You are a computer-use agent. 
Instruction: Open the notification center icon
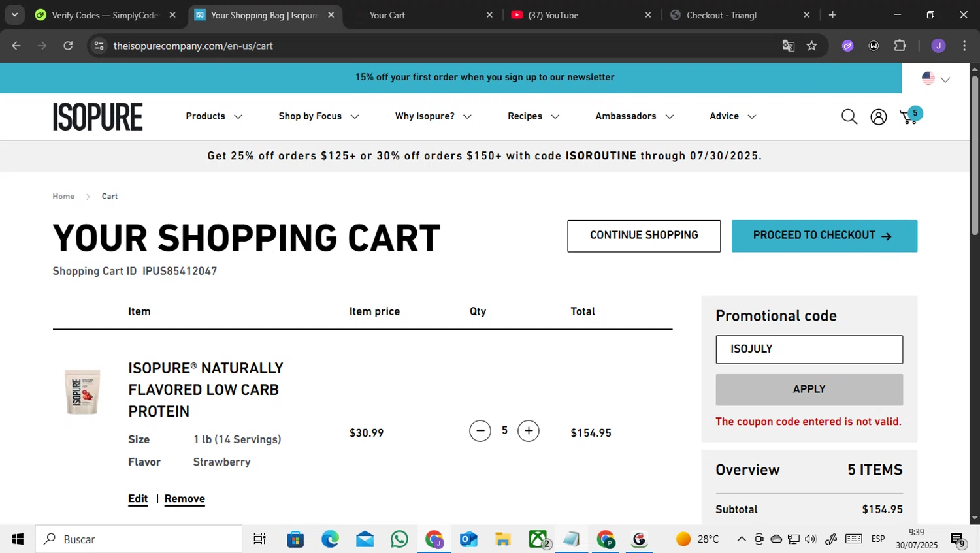click(958, 540)
